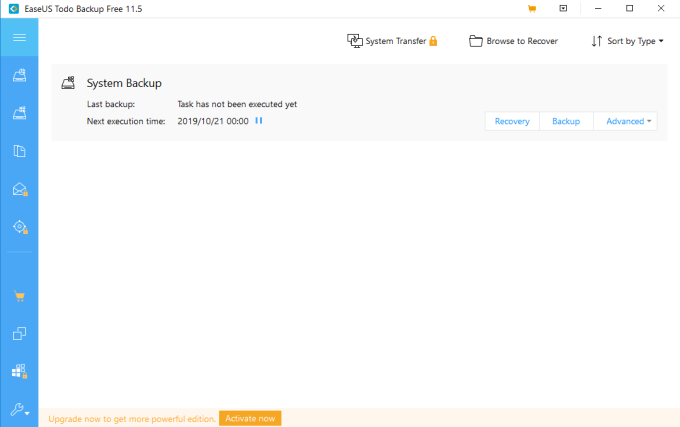Open the locked Mail Backup sidebar icon
The height and width of the screenshot is (427, 680).
click(x=20, y=189)
